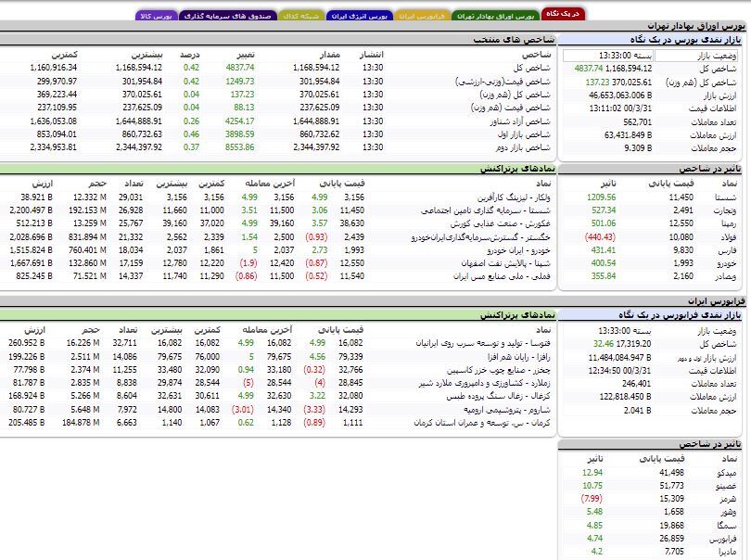Open 'صندوق های سرمایه گذاری' tab
This screenshot has width=751, height=560.
227,16
